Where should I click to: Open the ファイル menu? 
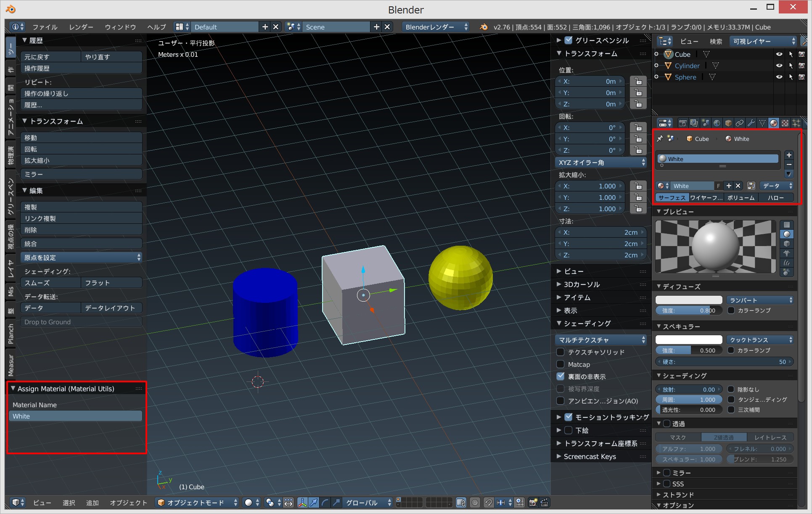coord(45,27)
